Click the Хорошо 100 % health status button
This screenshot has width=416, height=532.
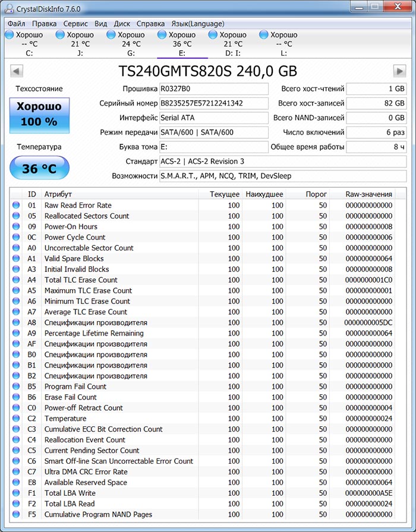[x=39, y=115]
